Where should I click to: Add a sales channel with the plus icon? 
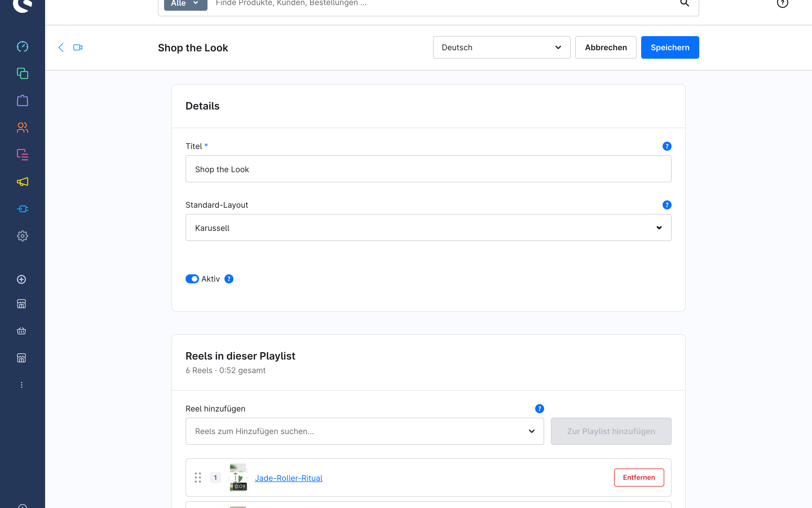pos(21,279)
